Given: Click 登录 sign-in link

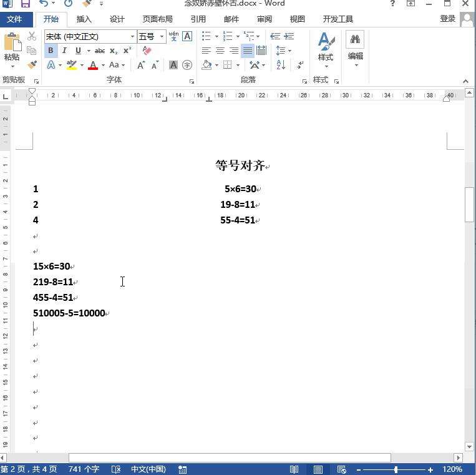Looking at the screenshot, I should (x=448, y=19).
